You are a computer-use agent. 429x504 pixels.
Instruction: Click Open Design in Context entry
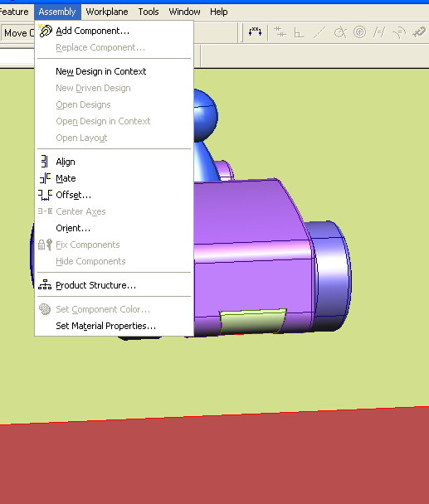(x=114, y=121)
